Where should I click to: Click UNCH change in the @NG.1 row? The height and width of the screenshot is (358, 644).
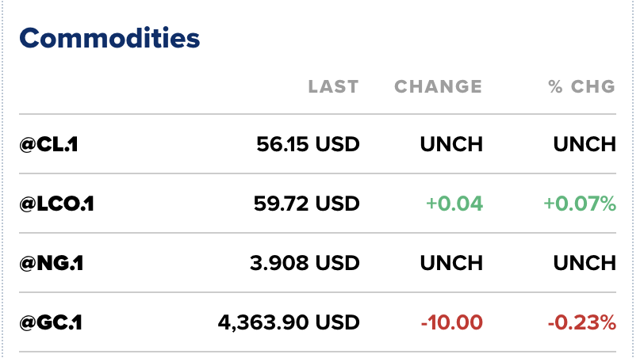450,263
